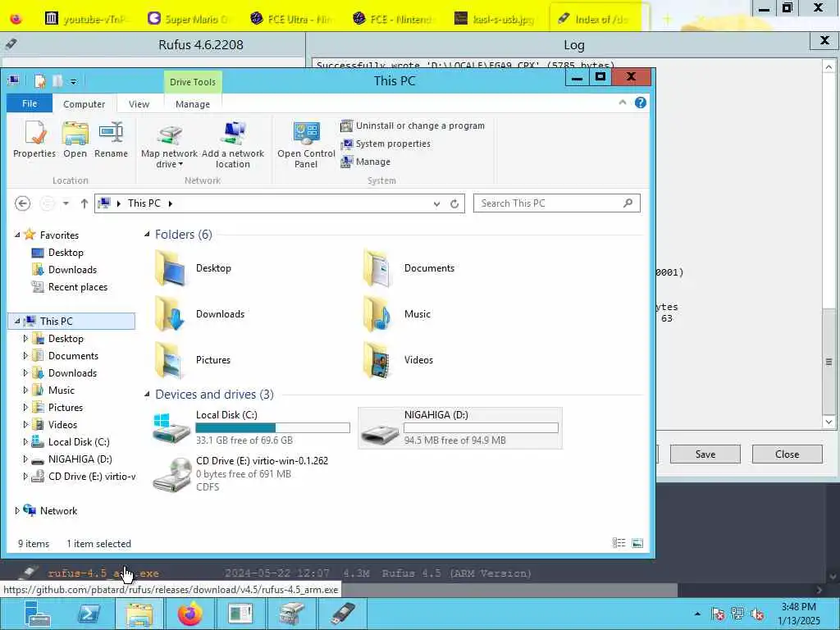840x630 pixels.
Task: Select CD Drive (E:) virtio-win icon
Action: [171, 475]
